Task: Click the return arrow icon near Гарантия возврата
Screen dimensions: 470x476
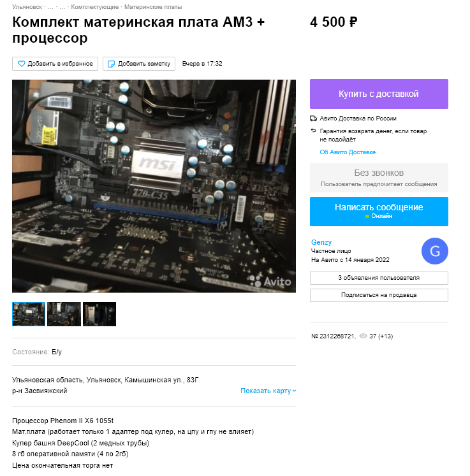Action: 313,131
